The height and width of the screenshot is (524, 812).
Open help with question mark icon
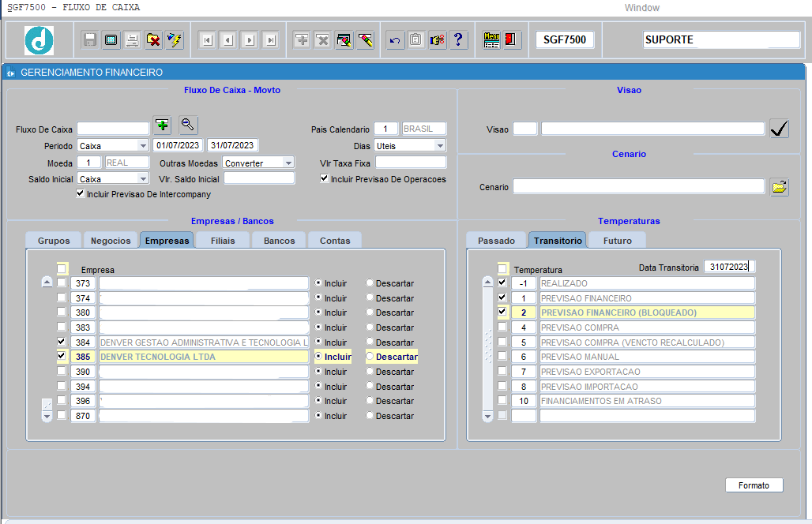tap(458, 39)
